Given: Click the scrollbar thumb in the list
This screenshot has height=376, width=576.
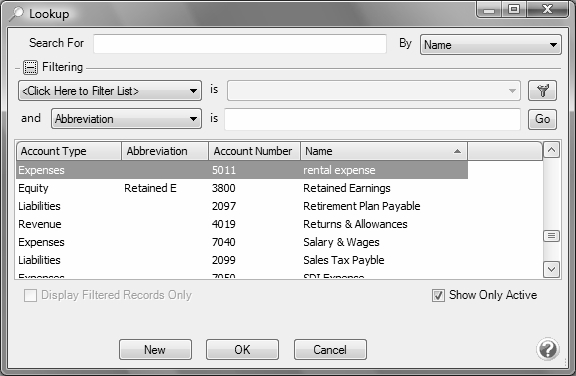Looking at the screenshot, I should click(551, 236).
